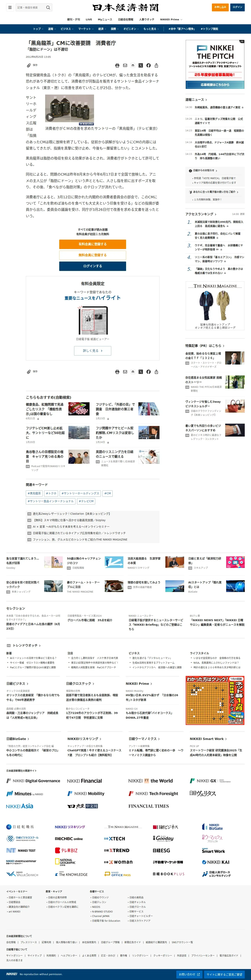Open the アクセスランキング heading link
251x980 pixels.
point(201,214)
